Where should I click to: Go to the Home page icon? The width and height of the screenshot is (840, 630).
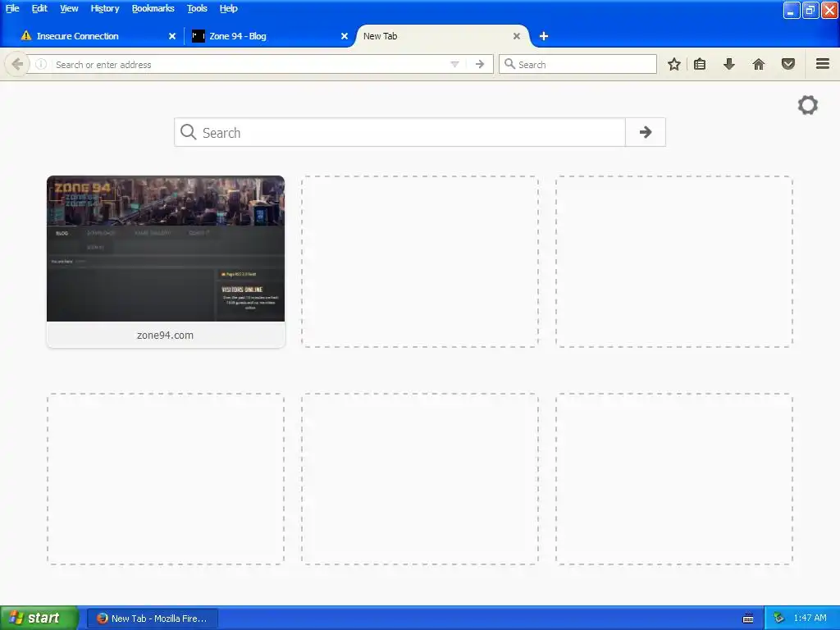pos(759,64)
